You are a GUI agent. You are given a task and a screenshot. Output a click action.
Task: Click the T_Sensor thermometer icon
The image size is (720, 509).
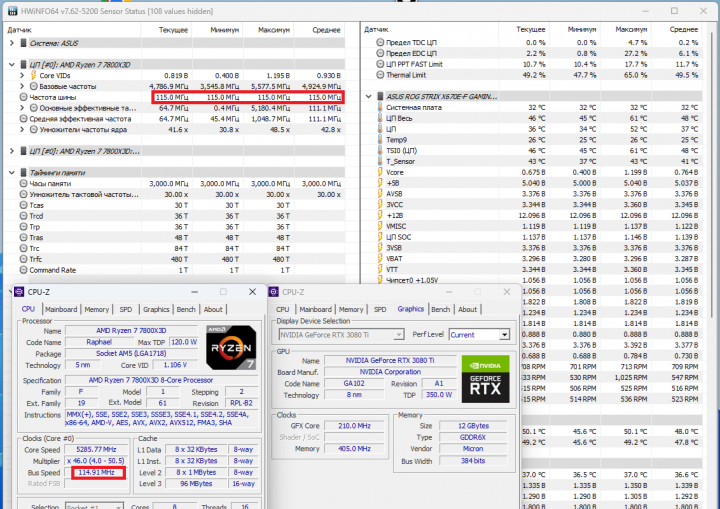(380, 161)
